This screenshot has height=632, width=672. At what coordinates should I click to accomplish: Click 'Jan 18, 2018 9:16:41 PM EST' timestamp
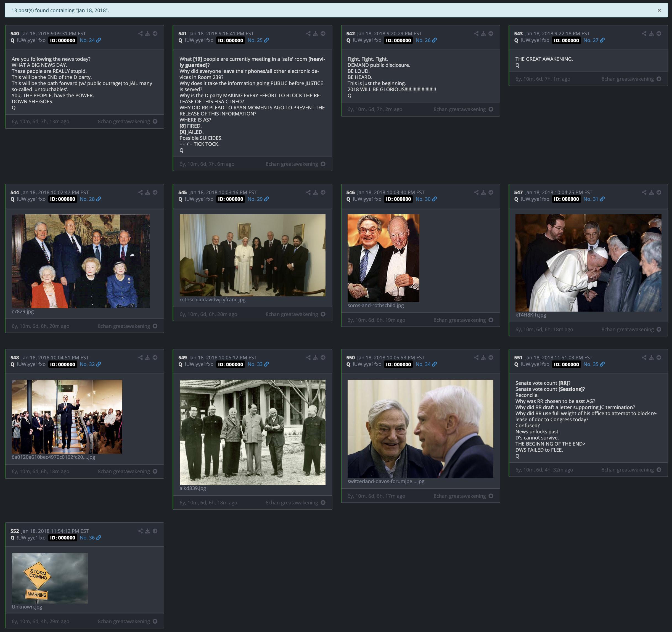point(221,33)
